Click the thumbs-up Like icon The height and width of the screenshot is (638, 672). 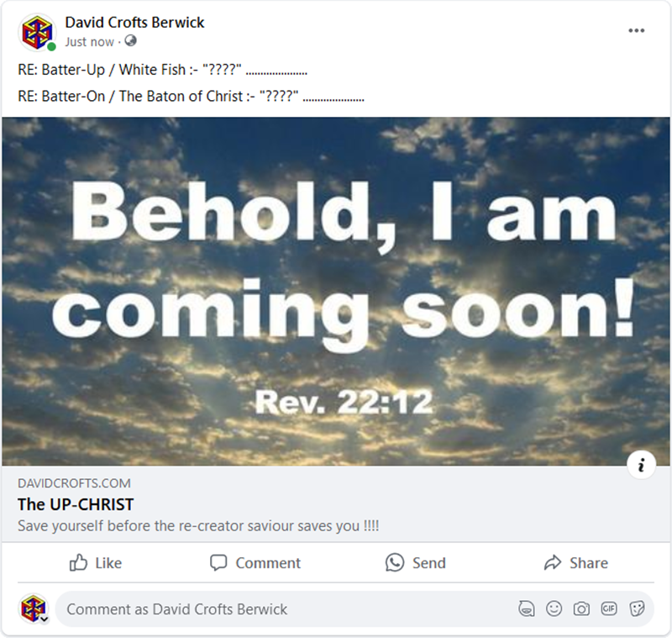(78, 562)
